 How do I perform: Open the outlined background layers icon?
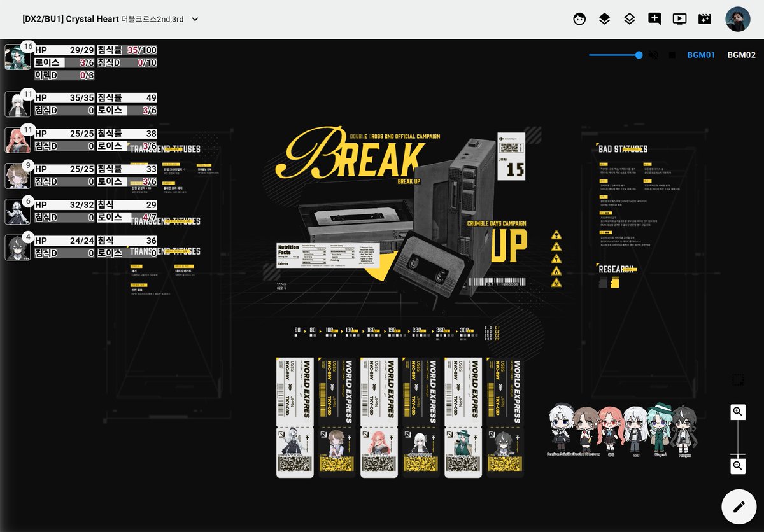630,19
